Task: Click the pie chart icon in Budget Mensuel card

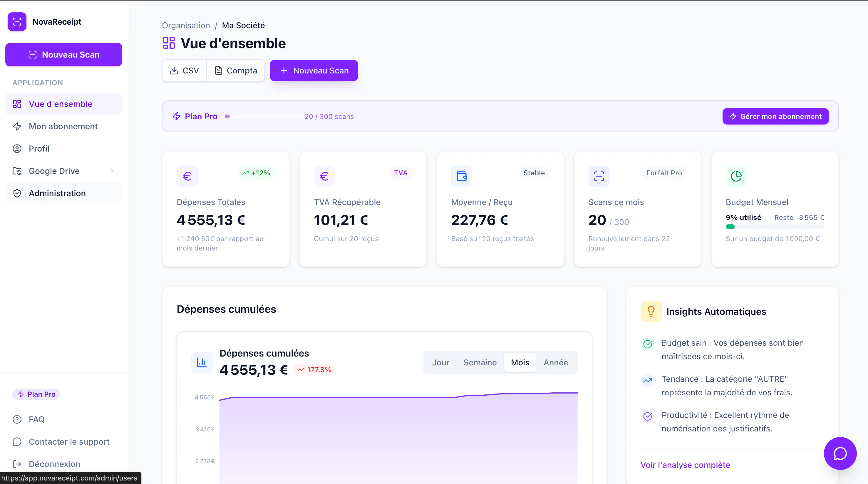Action: click(x=736, y=176)
